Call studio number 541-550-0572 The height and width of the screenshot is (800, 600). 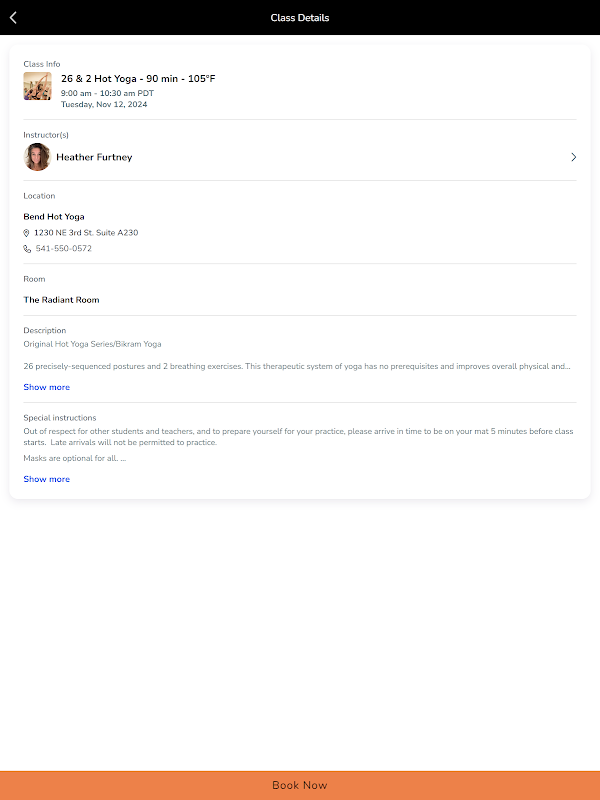tap(64, 248)
